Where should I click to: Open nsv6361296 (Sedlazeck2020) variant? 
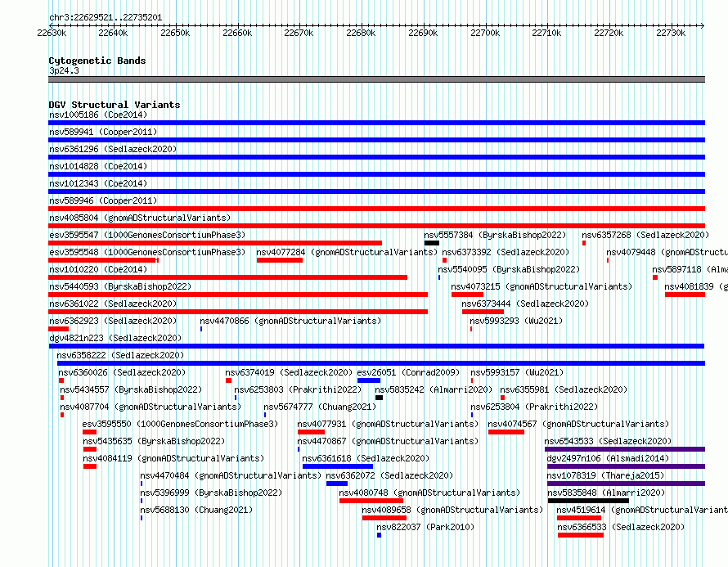113,149
